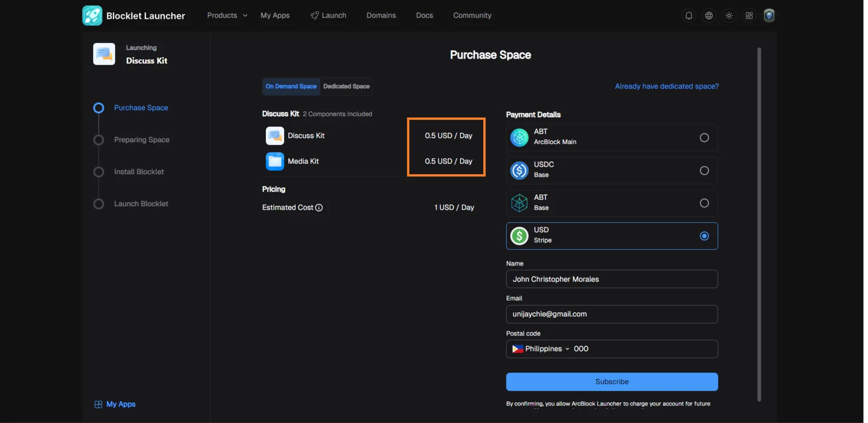Select the USDC Base radio button
The image size is (868, 423).
(x=704, y=171)
